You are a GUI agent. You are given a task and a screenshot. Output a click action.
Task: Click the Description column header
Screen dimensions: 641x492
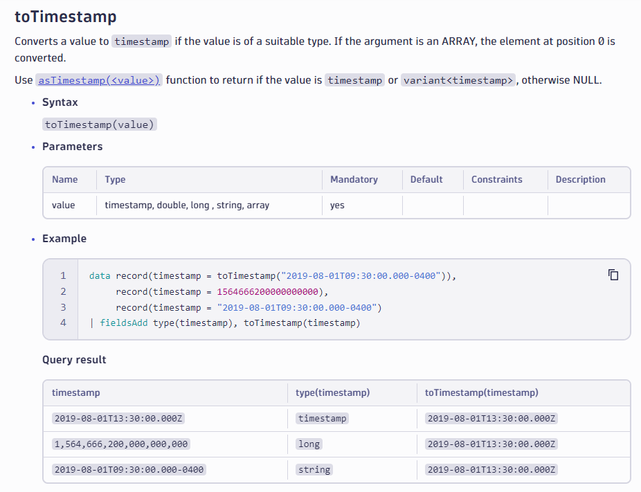581,180
